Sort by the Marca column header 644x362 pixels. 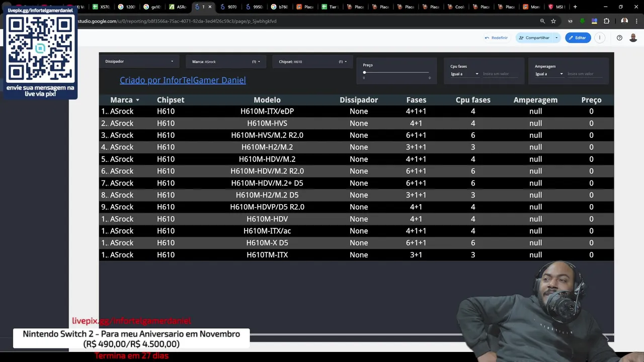tap(122, 100)
